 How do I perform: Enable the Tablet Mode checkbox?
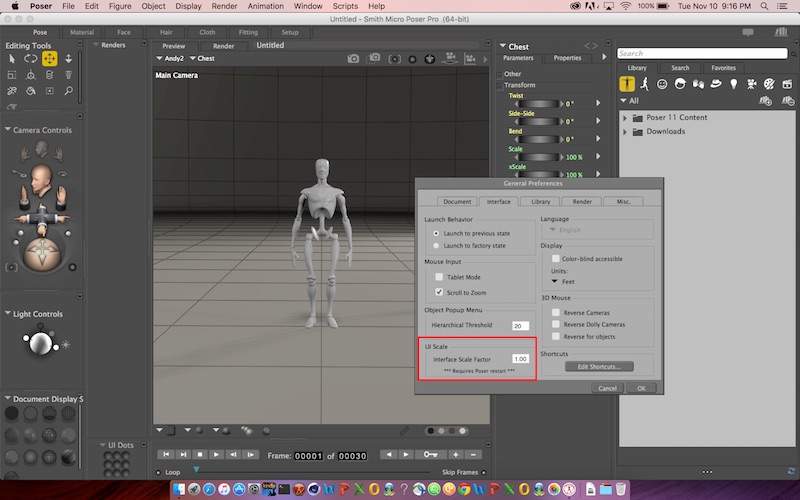pos(439,277)
